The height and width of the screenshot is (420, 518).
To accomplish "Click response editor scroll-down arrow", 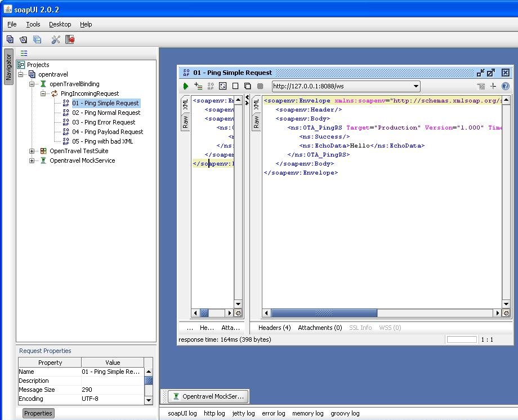I will click(x=506, y=303).
